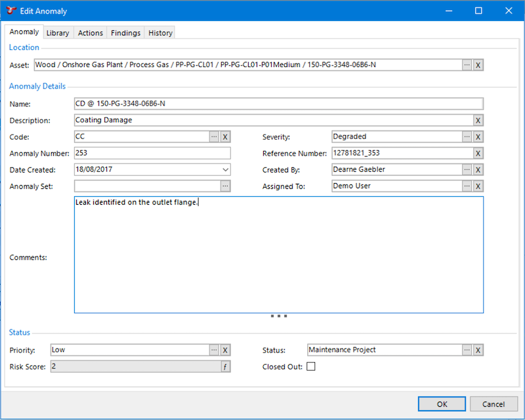The height and width of the screenshot is (420, 525).
Task: Click the Cancel button
Action: click(493, 404)
